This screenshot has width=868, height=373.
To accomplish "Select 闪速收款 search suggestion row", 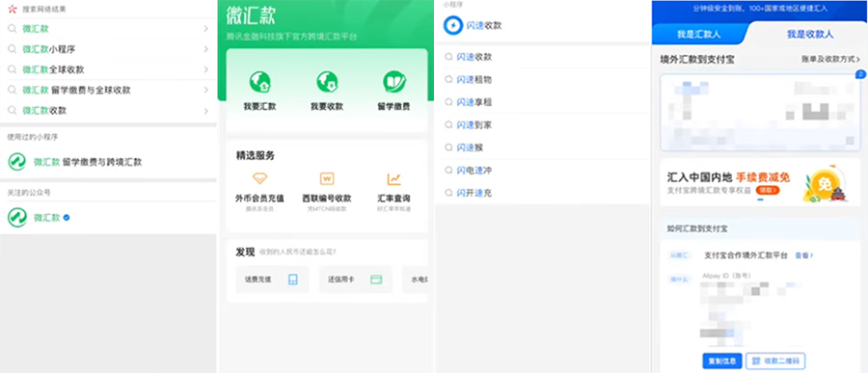I will pyautogui.click(x=542, y=57).
